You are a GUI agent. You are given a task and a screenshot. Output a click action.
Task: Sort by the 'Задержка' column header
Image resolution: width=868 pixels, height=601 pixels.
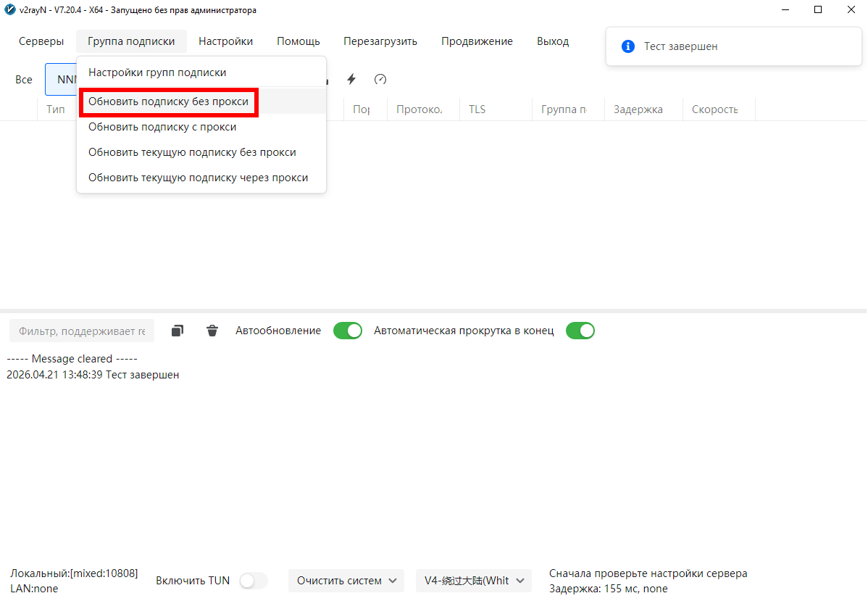tap(638, 109)
